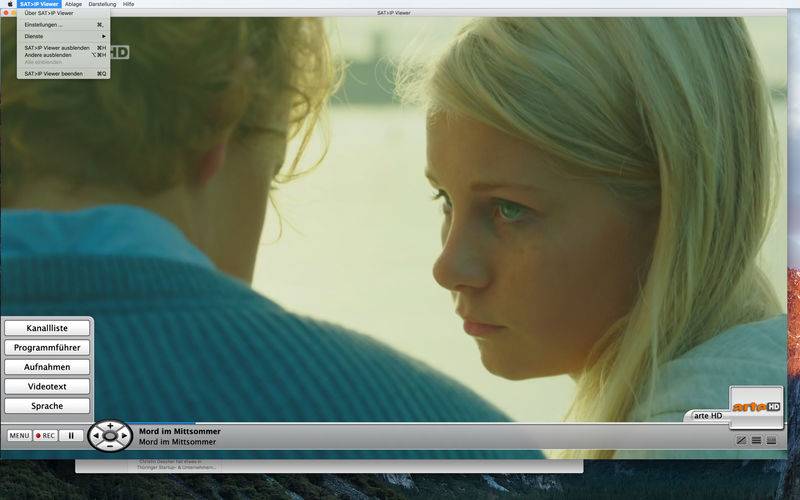Click the arte HD channel logo thumbnail
This screenshot has height=500, width=800.
coord(756,407)
